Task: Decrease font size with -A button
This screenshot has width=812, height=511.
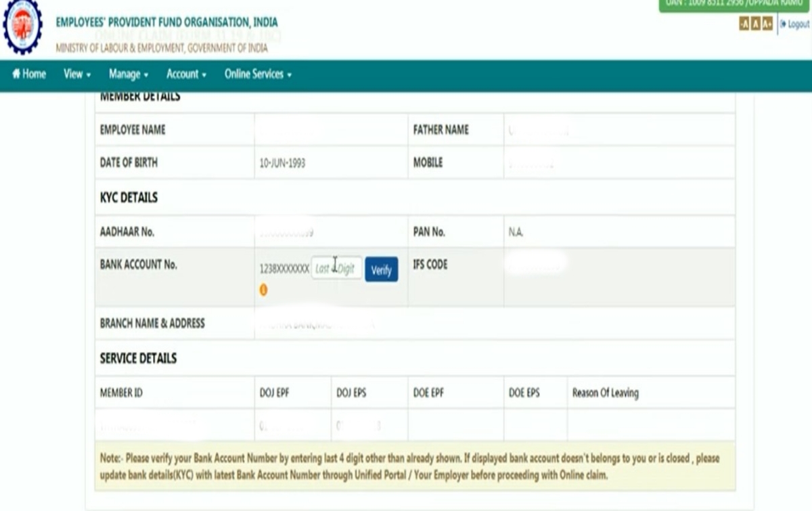Action: click(744, 24)
